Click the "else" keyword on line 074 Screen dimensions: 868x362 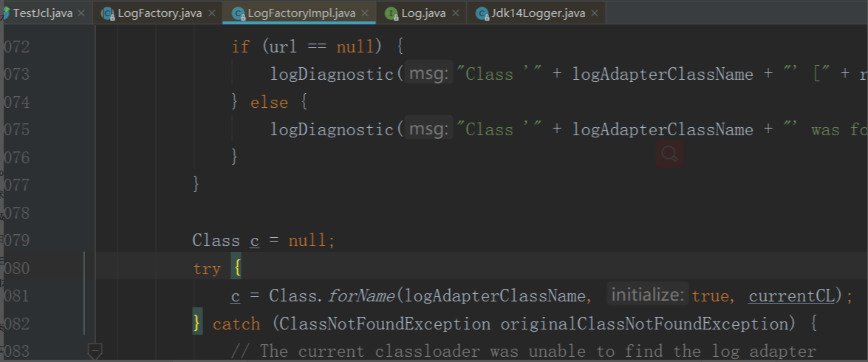[269, 103]
